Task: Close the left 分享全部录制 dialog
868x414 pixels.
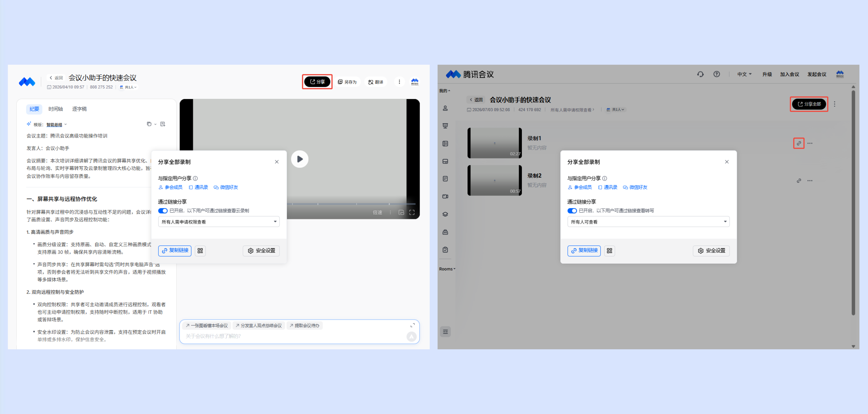Action: pos(277,162)
